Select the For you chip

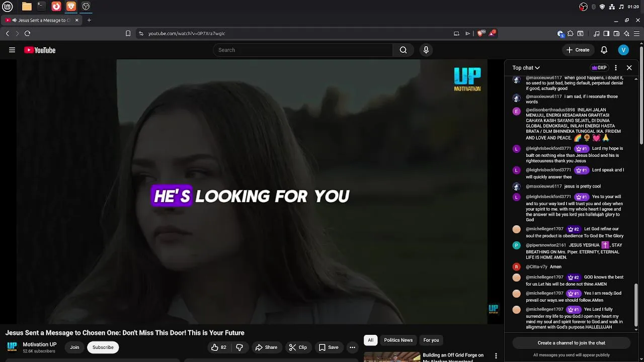pos(431,340)
